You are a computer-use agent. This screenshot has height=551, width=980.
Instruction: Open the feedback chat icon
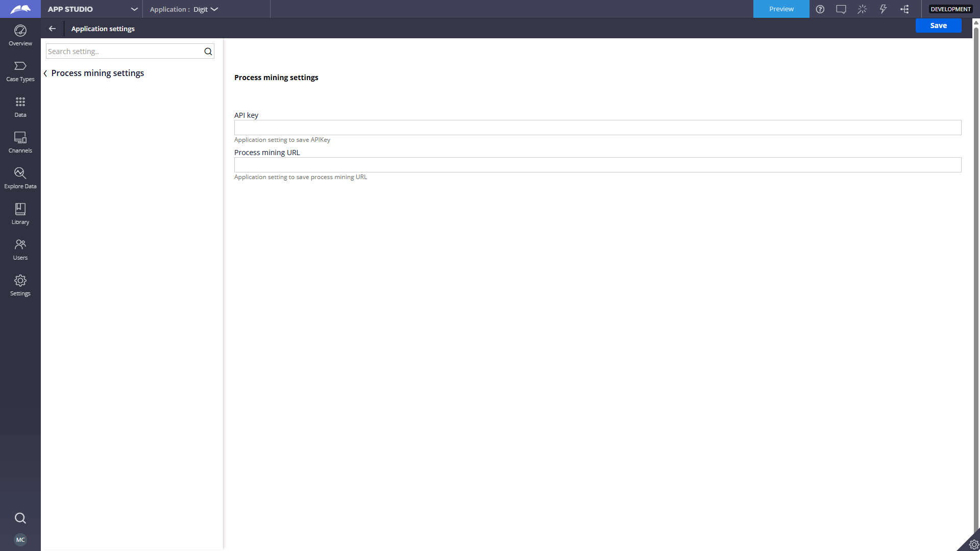point(841,9)
